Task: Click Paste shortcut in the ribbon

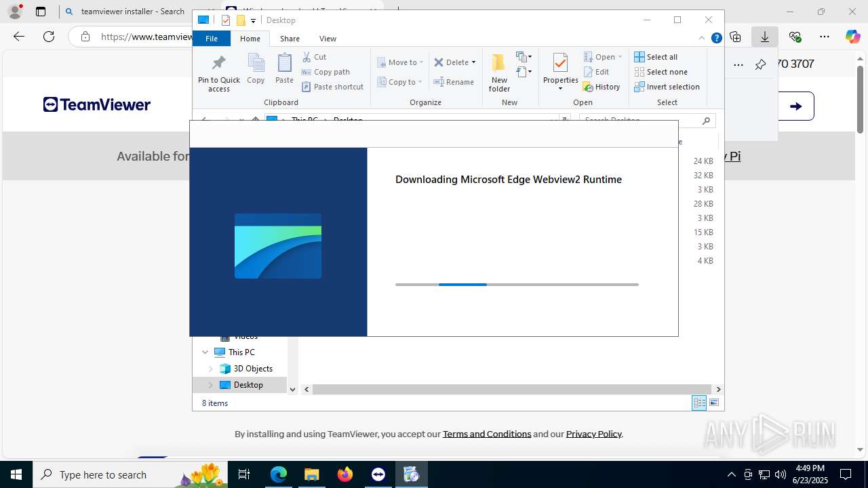Action: coord(332,87)
